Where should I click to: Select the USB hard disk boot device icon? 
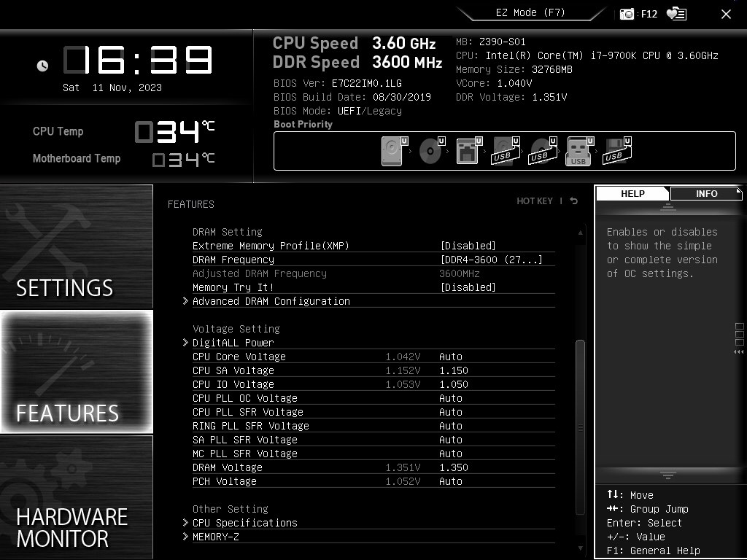(506, 151)
